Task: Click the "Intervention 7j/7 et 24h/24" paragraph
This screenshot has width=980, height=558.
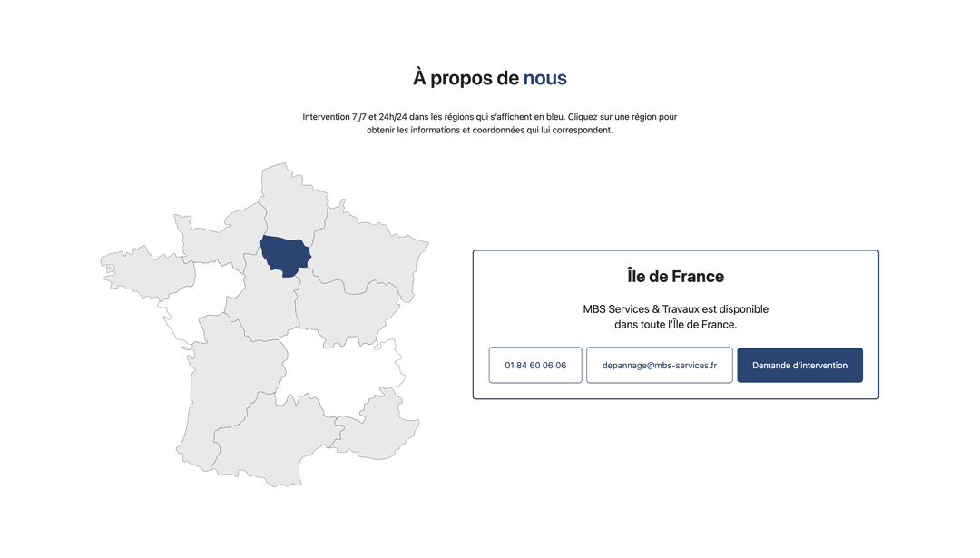Action: click(489, 123)
